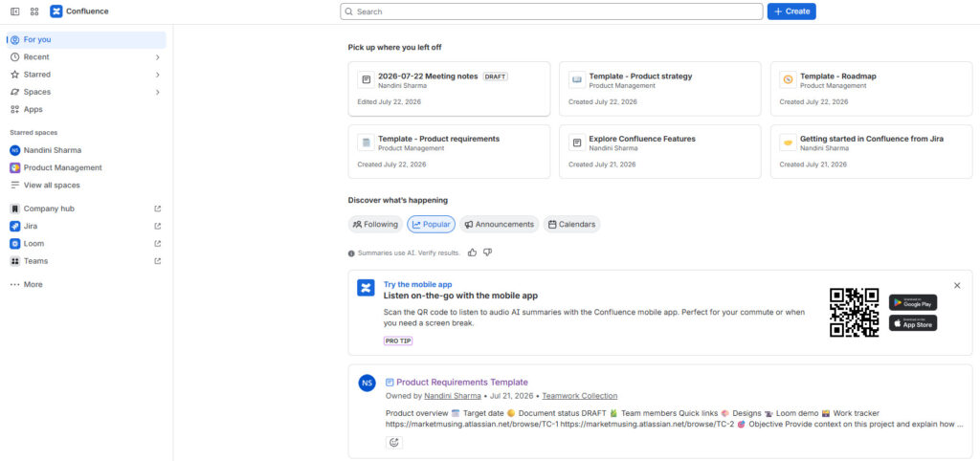The image size is (980, 461).
Task: Open Getting started in Confluence from Jira card
Action: (871, 152)
